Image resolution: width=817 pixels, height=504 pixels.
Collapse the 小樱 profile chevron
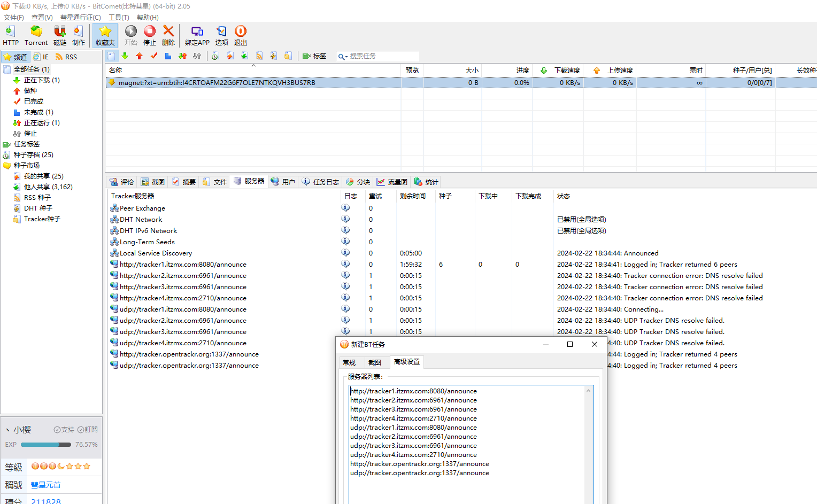pyautogui.click(x=7, y=430)
